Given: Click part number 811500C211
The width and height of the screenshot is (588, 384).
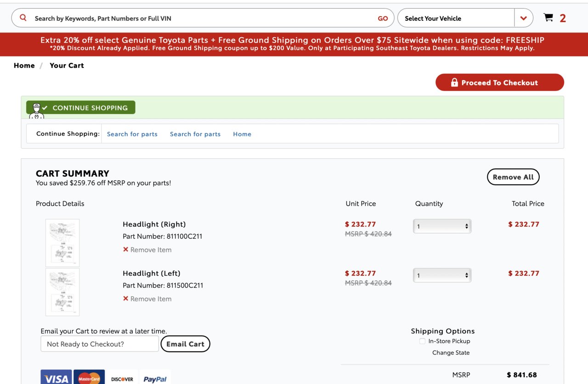Looking at the screenshot, I should click(x=185, y=285).
